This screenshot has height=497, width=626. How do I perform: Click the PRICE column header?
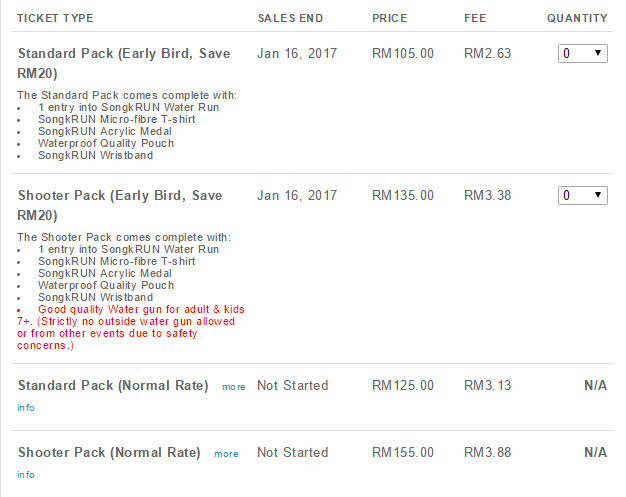pyautogui.click(x=390, y=18)
